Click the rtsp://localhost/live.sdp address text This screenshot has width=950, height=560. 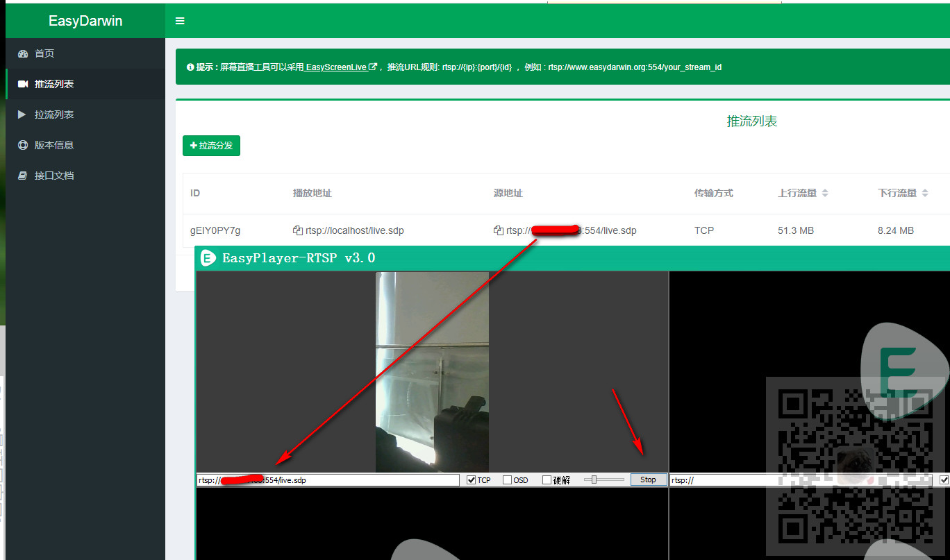coord(355,230)
